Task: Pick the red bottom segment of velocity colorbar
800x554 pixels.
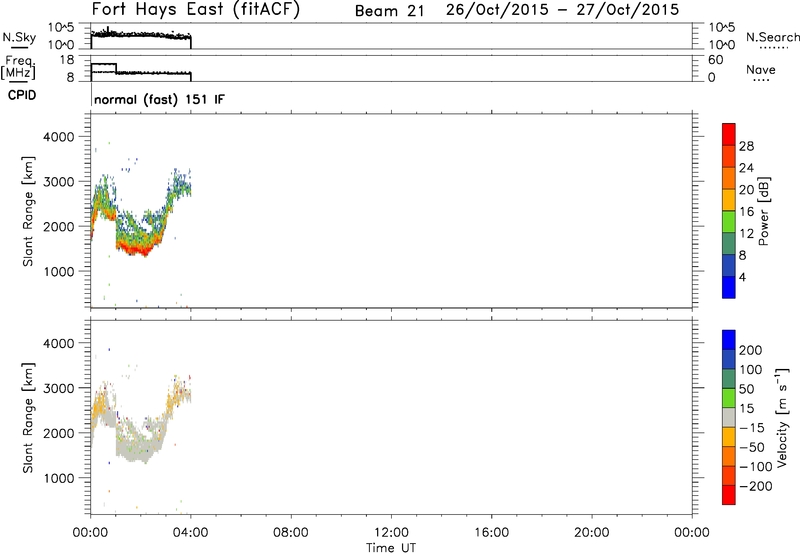Action: coord(729,495)
